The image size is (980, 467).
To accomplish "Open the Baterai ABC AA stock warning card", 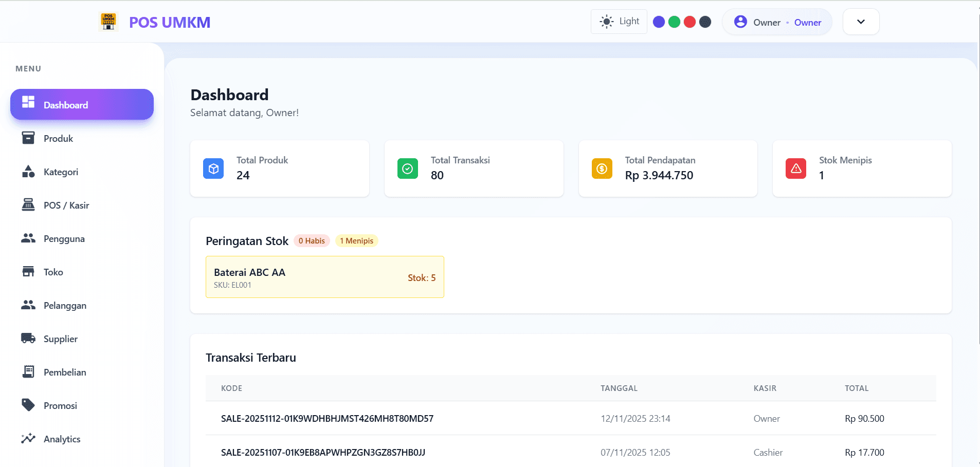I will tap(324, 277).
